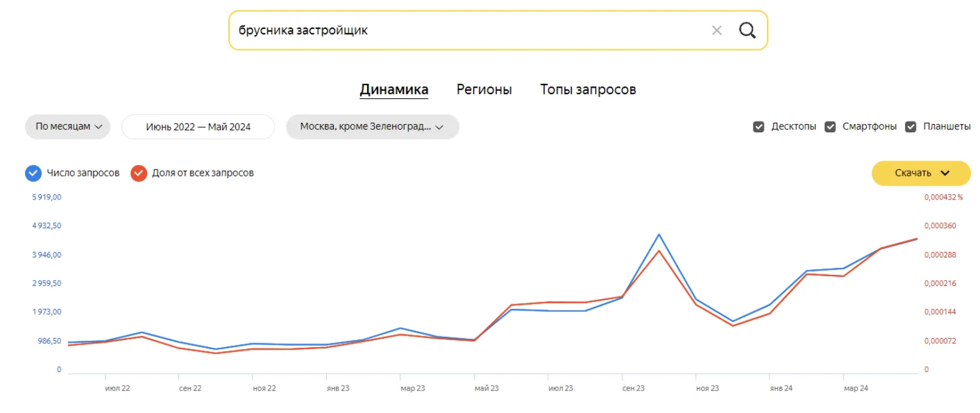Click the 5 919,00 left axis value

(x=47, y=197)
